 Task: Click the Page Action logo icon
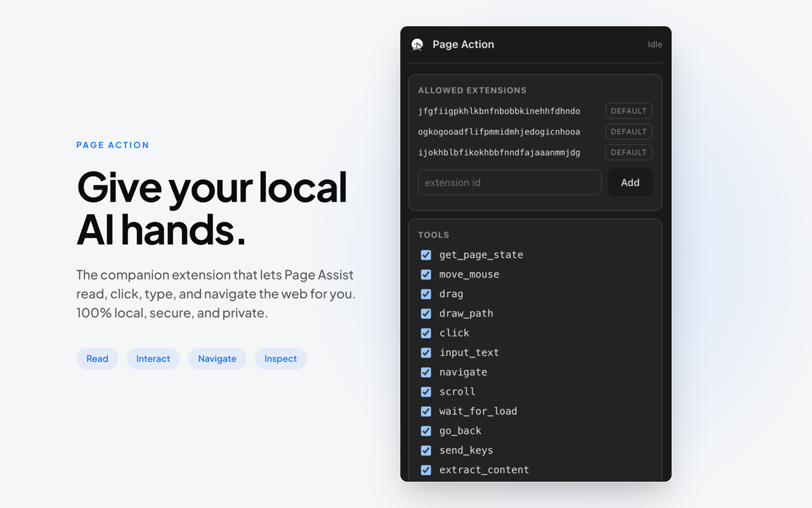417,44
